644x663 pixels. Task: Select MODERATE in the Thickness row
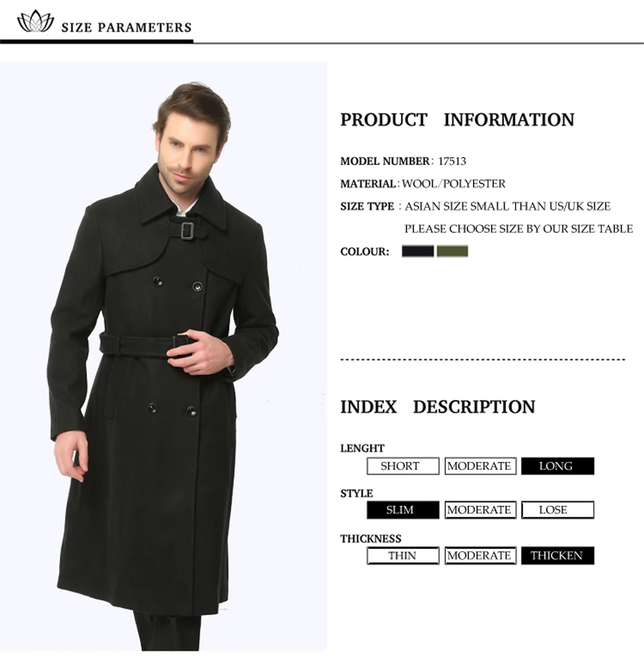click(x=480, y=556)
